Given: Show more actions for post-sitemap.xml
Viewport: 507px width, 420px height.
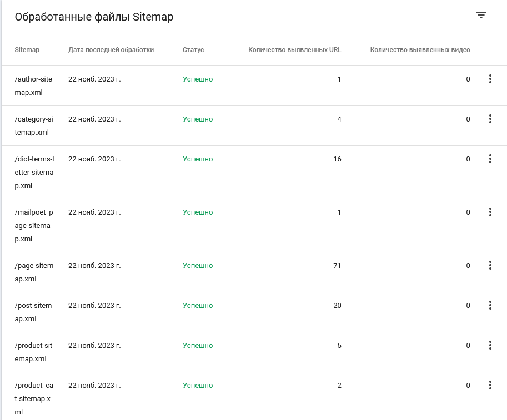Looking at the screenshot, I should tap(490, 305).
